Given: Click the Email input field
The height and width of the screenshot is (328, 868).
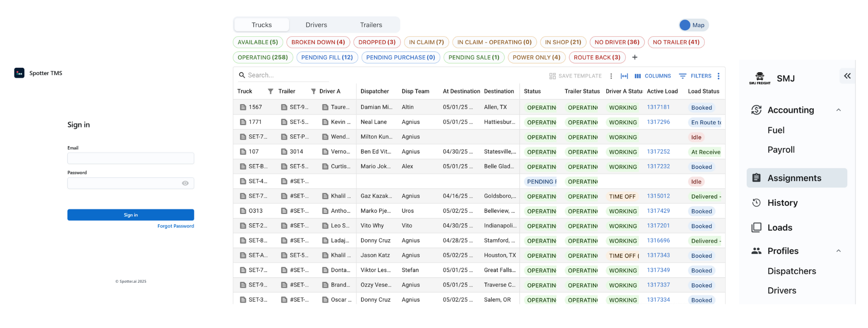Looking at the screenshot, I should [x=131, y=158].
